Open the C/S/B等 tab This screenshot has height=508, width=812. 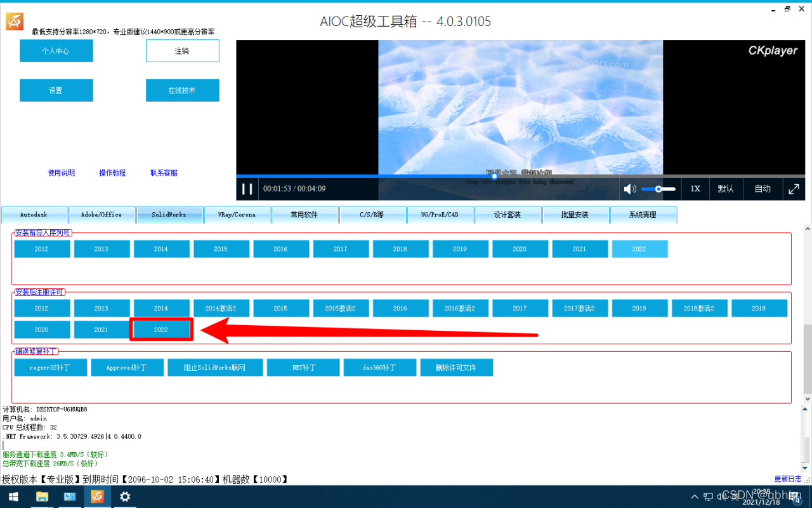(372, 215)
